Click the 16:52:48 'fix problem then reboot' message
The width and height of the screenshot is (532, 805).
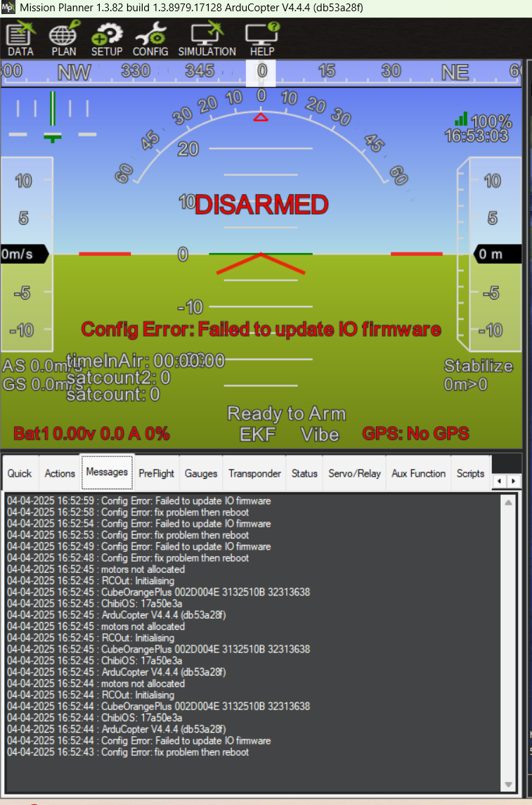pos(128,558)
